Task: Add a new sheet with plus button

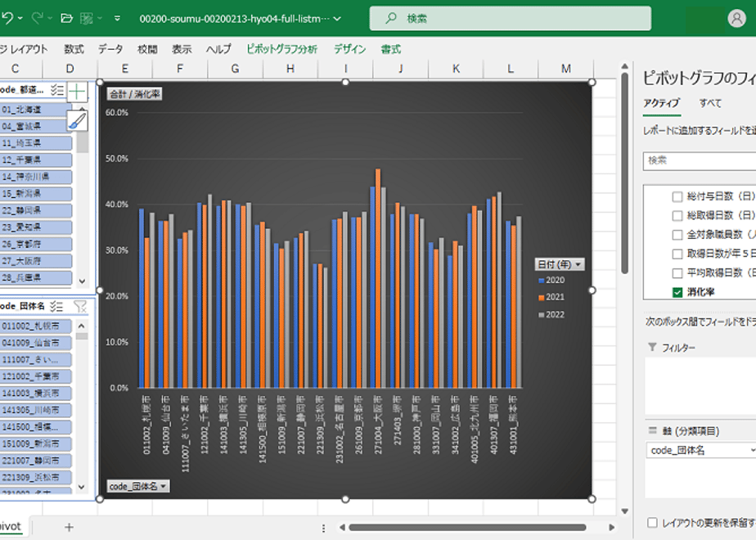Action: point(69,528)
